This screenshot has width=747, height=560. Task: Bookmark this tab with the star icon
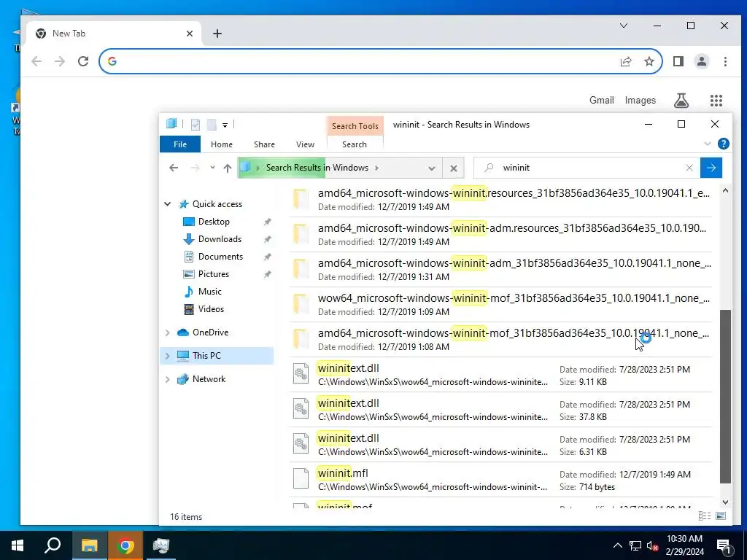(649, 61)
